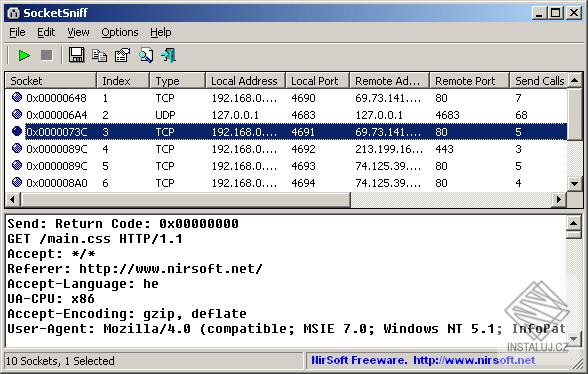
Task: Click local port cell 4693
Action: pos(303,166)
